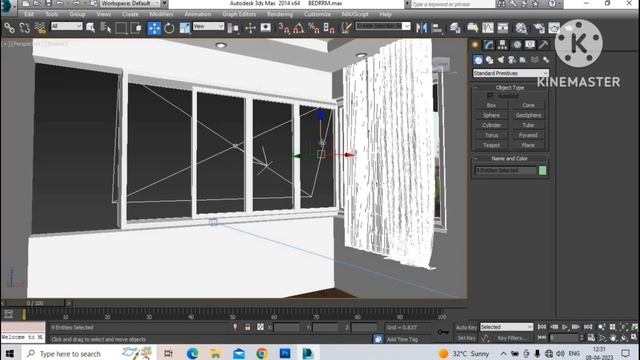Select the Shapes category in Create panel
The image size is (640, 360).
tap(489, 60)
